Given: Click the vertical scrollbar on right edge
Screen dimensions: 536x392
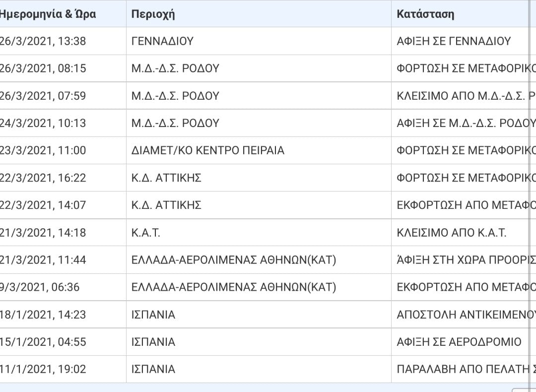Looking at the screenshot, I should pyautogui.click(x=533, y=192).
